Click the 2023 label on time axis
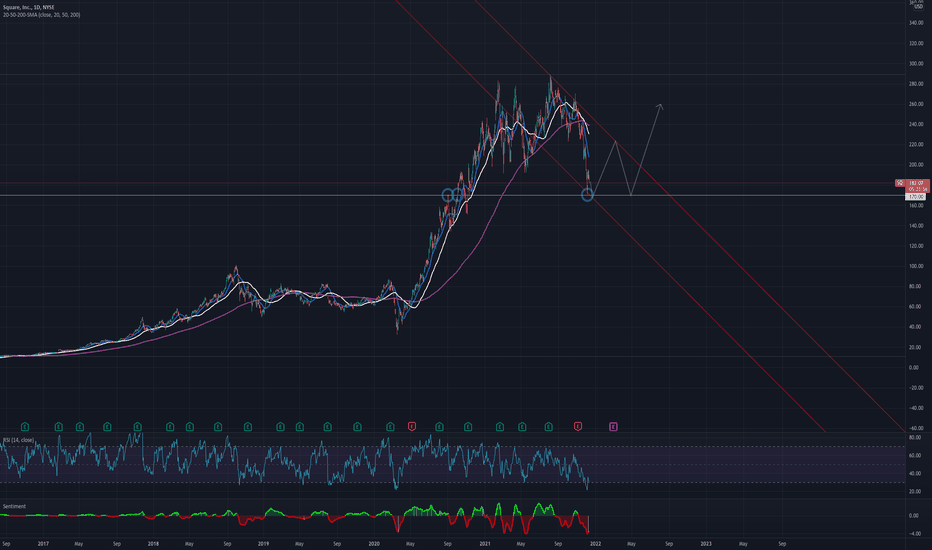Screen dimensions: 932x550 click(x=706, y=543)
